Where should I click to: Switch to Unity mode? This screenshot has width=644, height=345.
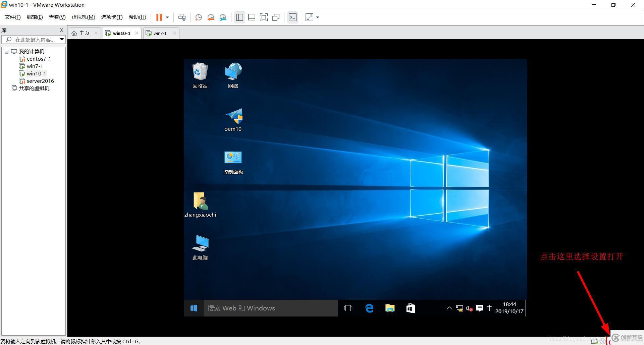coord(276,17)
